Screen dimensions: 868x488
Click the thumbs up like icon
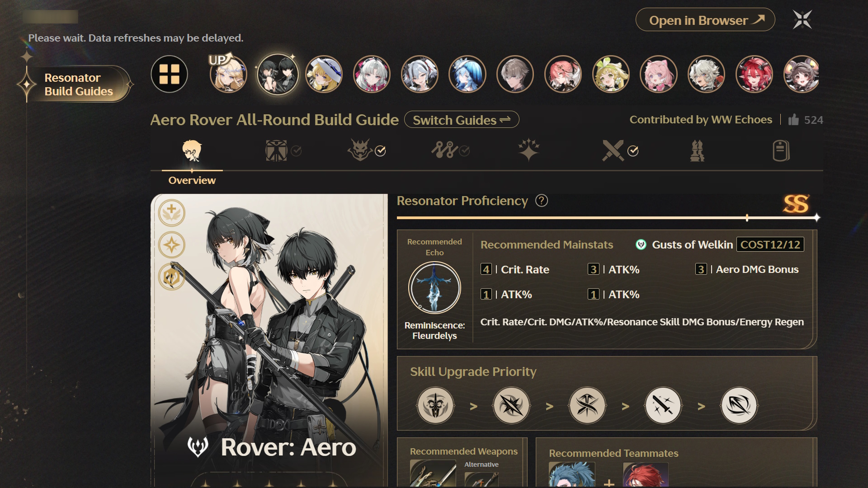pos(793,120)
